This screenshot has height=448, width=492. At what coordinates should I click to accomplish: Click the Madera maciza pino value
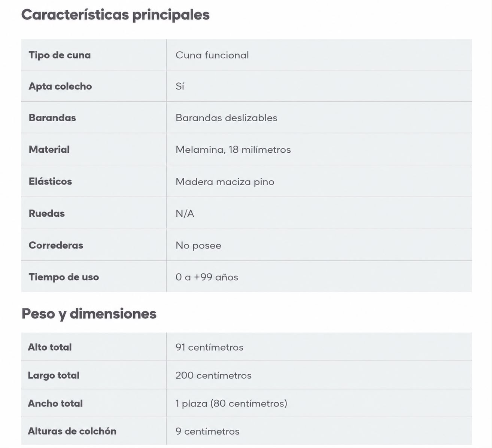coord(225,182)
